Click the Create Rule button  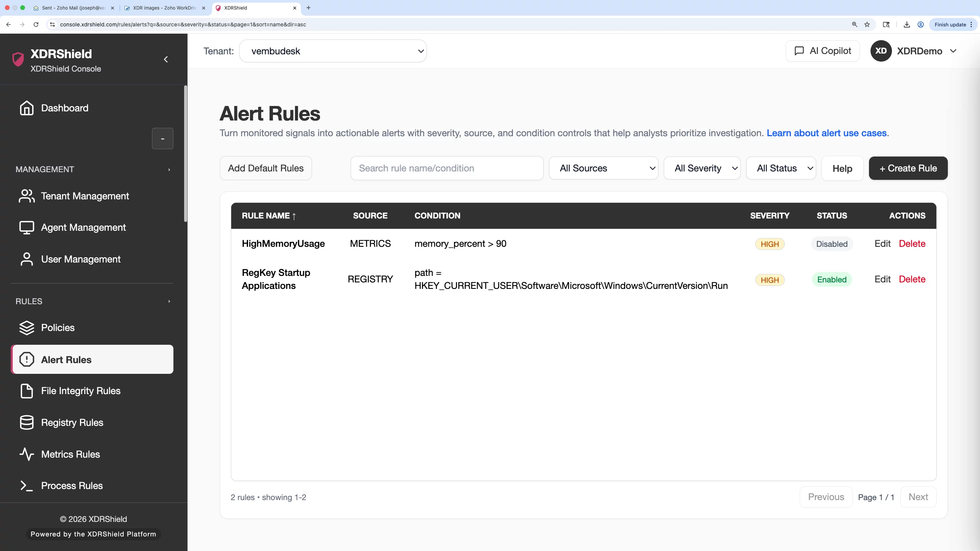click(908, 168)
